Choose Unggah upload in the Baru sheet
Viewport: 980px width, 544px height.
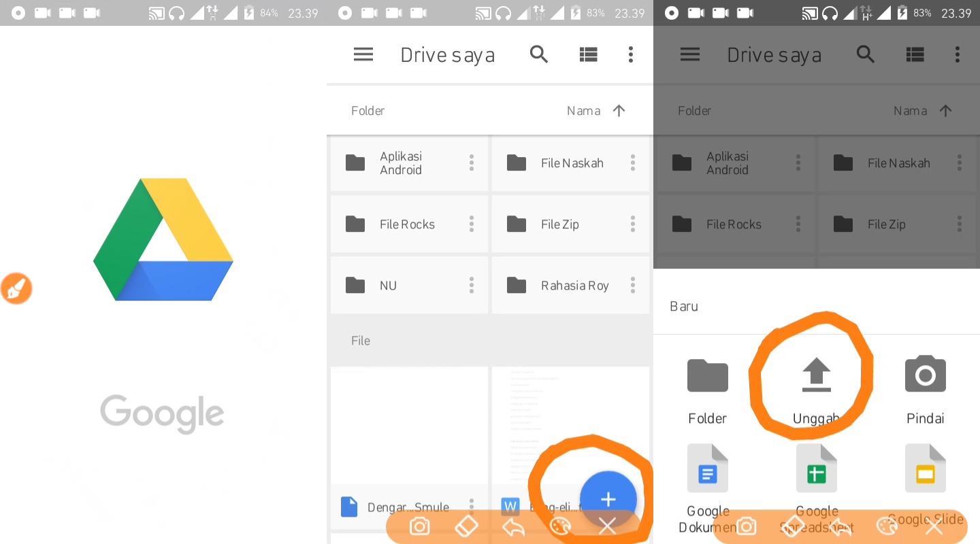click(x=817, y=390)
